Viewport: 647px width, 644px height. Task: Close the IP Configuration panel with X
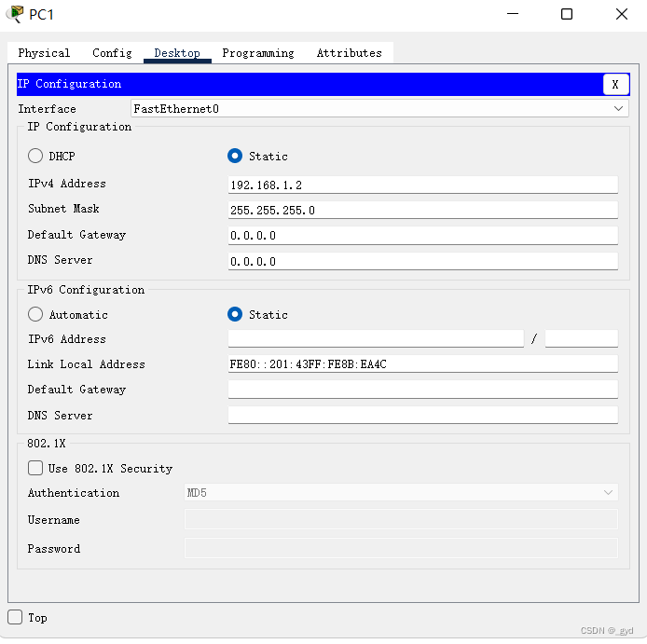pos(615,85)
